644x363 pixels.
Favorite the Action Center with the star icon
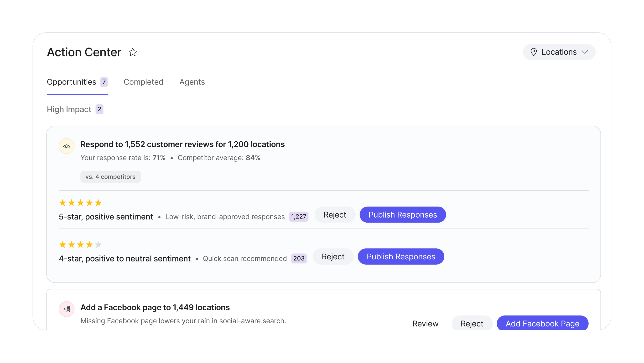click(x=133, y=52)
